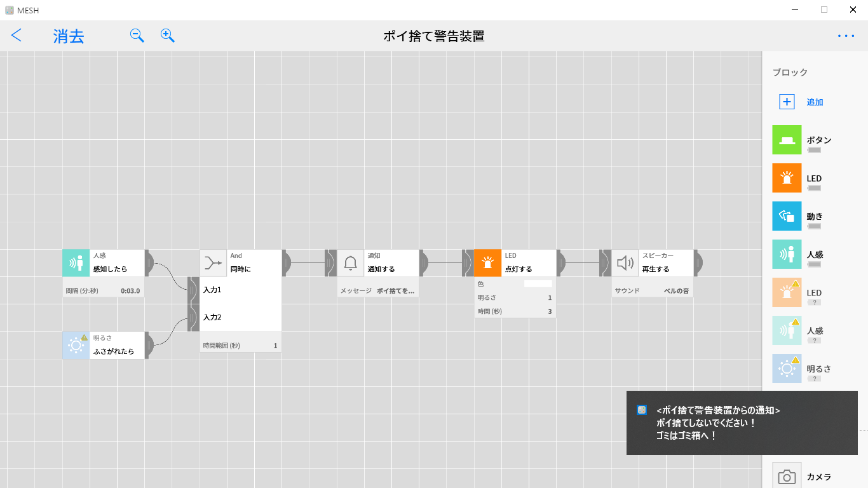Click the 追加 label link
Viewport: 868px width, 488px height.
[815, 102]
